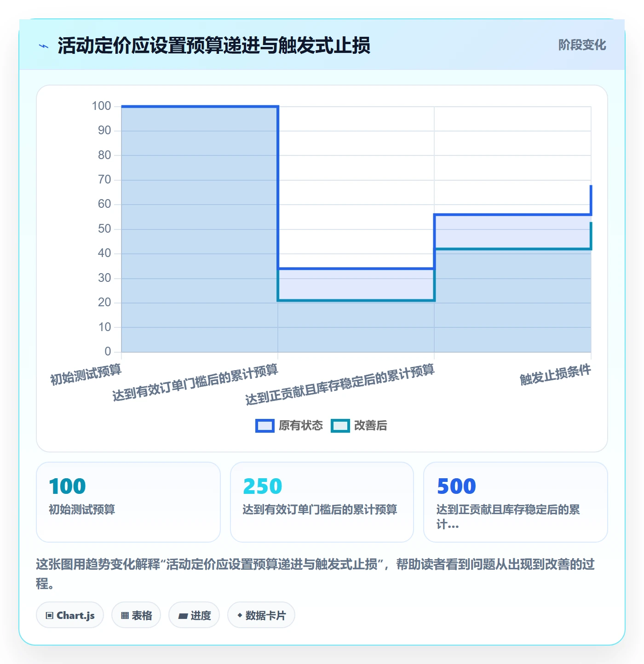Click the 初始测试预算 x-axis label
The height and width of the screenshot is (664, 644).
click(86, 374)
